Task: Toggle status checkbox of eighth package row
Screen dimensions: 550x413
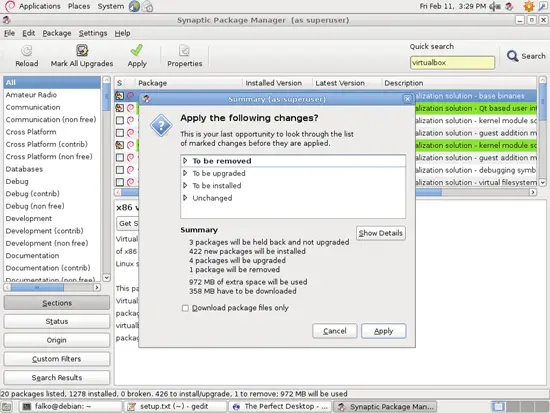Action: tap(120, 182)
